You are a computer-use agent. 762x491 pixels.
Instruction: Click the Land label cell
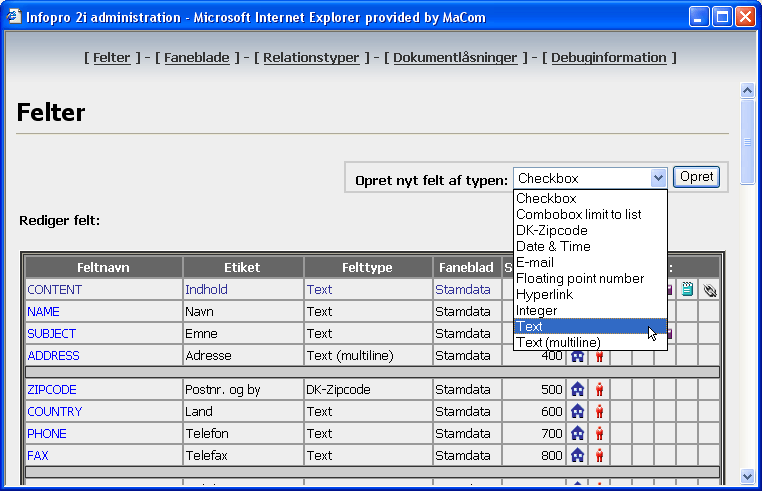[x=242, y=411]
